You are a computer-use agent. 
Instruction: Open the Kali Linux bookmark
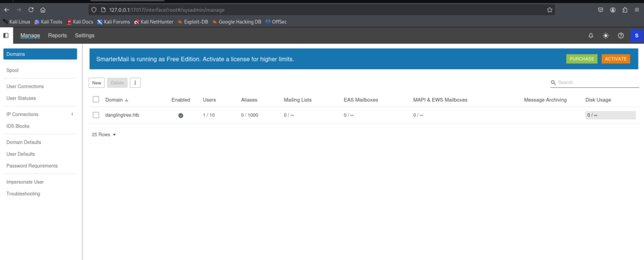16,22
